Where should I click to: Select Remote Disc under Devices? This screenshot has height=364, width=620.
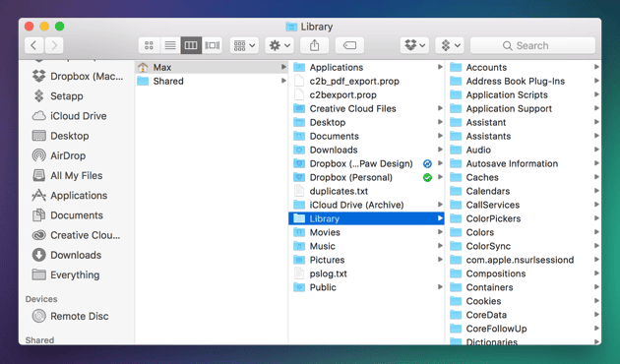pyautogui.click(x=70, y=316)
